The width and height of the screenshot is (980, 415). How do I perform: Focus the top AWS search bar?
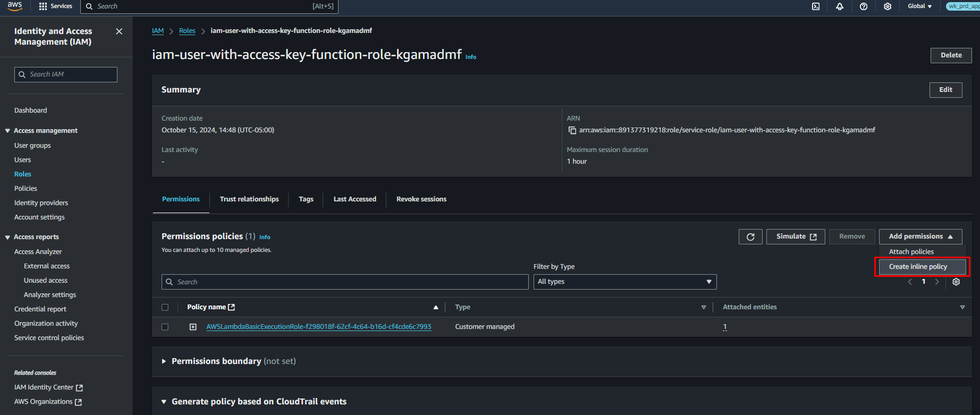209,6
